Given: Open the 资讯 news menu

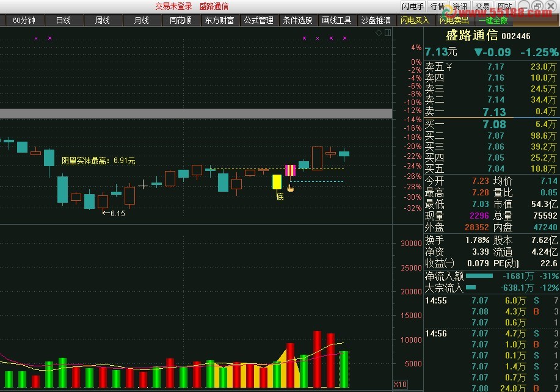Looking at the screenshot, I should pos(460,7).
